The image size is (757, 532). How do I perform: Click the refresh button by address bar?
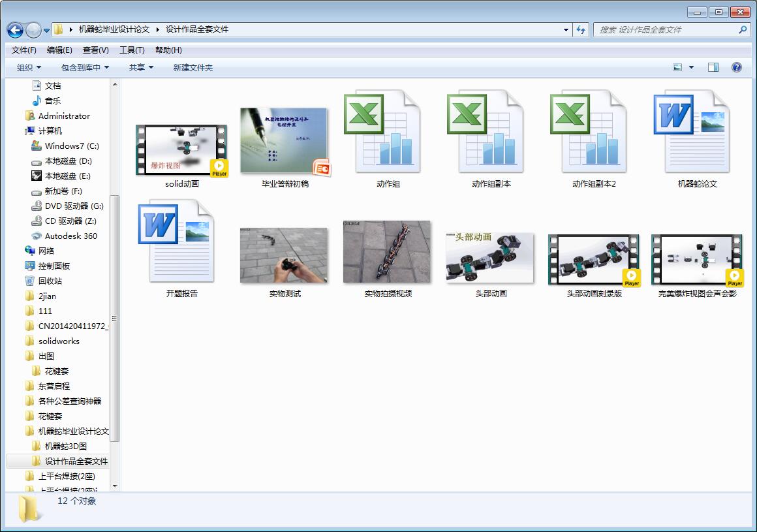pos(581,30)
